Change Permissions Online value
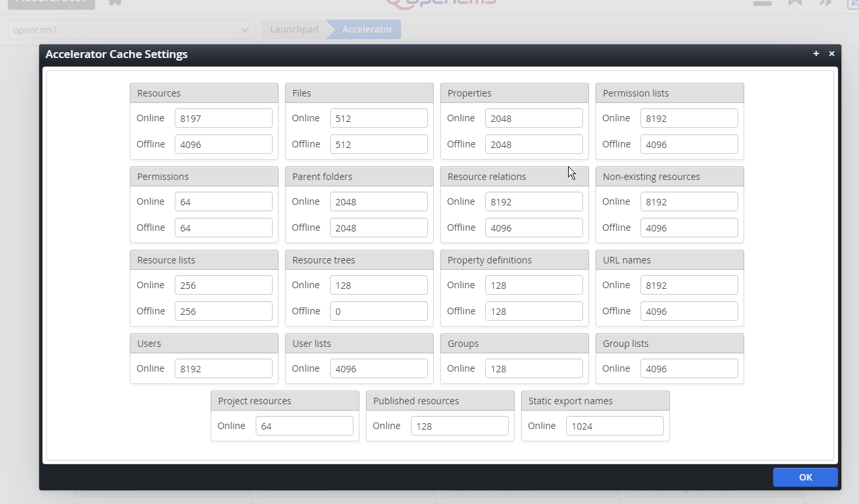Image resolution: width=859 pixels, height=504 pixels. click(x=224, y=201)
